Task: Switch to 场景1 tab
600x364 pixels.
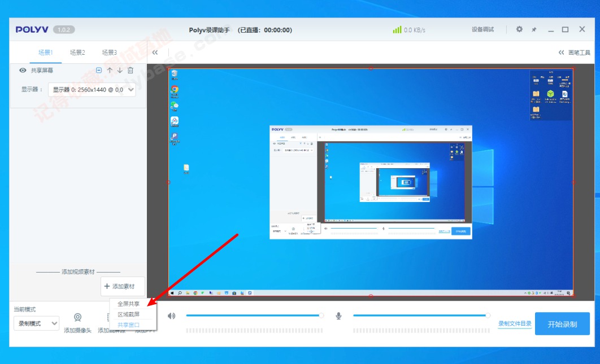Action: (46, 52)
